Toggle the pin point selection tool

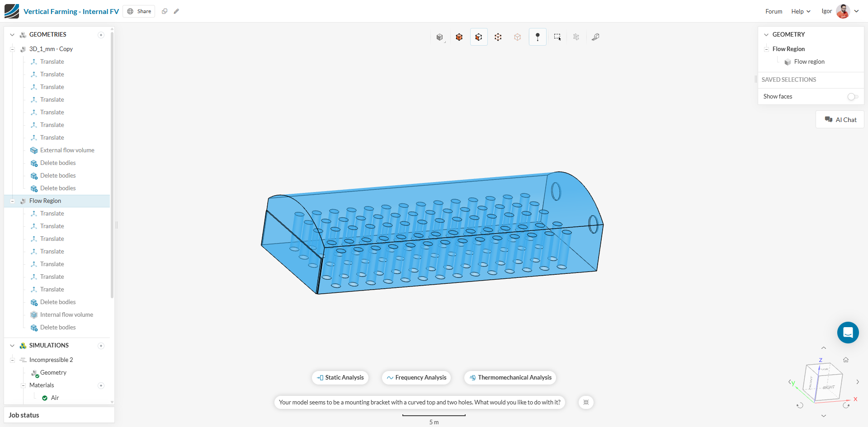click(x=538, y=37)
